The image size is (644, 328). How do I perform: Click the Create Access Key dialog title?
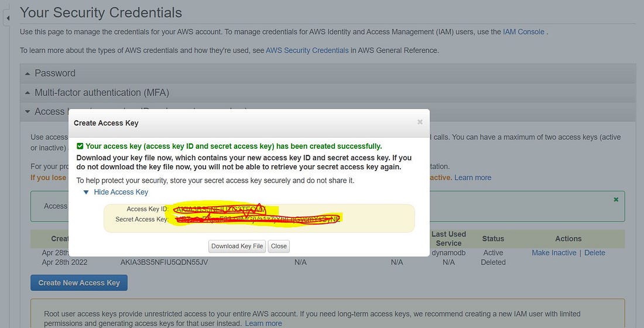[x=106, y=123]
